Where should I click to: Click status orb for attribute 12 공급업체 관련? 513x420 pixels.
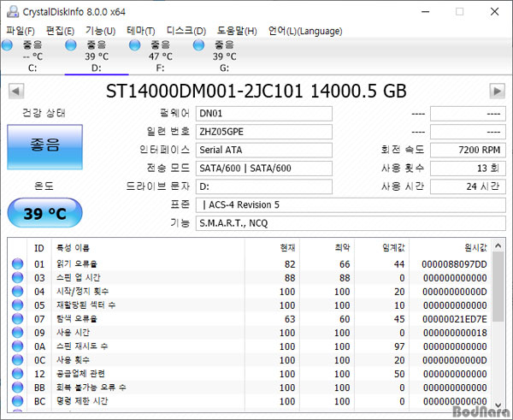18,374
